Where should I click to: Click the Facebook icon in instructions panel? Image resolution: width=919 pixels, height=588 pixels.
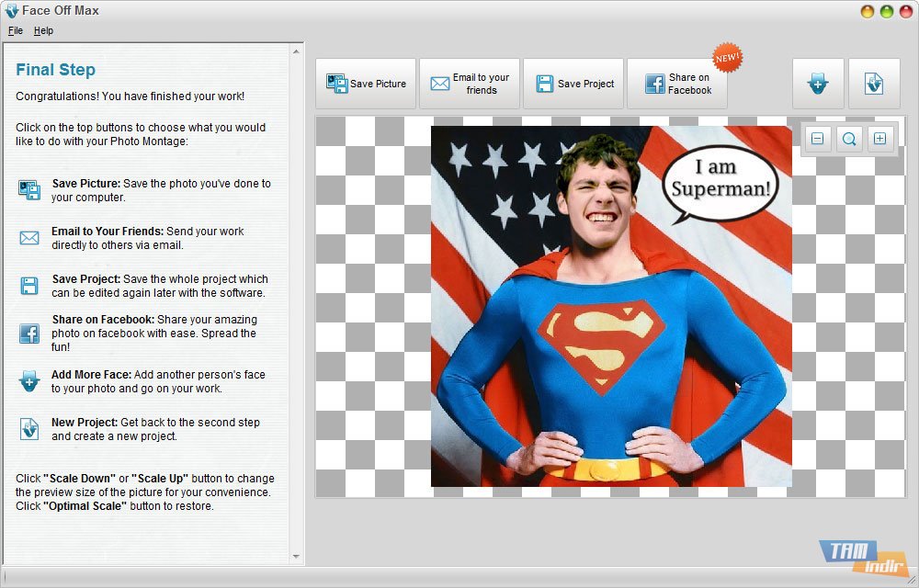point(29,334)
